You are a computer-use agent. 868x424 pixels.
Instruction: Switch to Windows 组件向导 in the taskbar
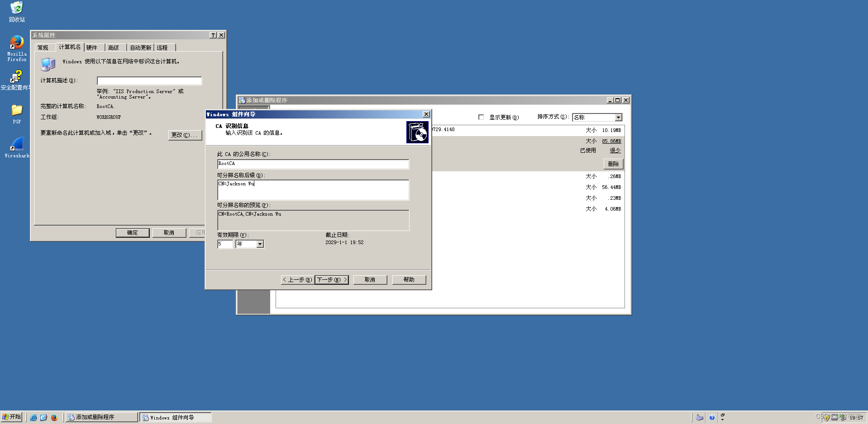(176, 417)
